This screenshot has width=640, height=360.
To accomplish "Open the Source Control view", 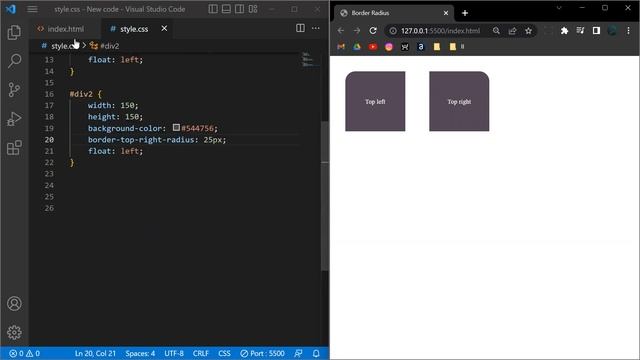I will [14, 89].
